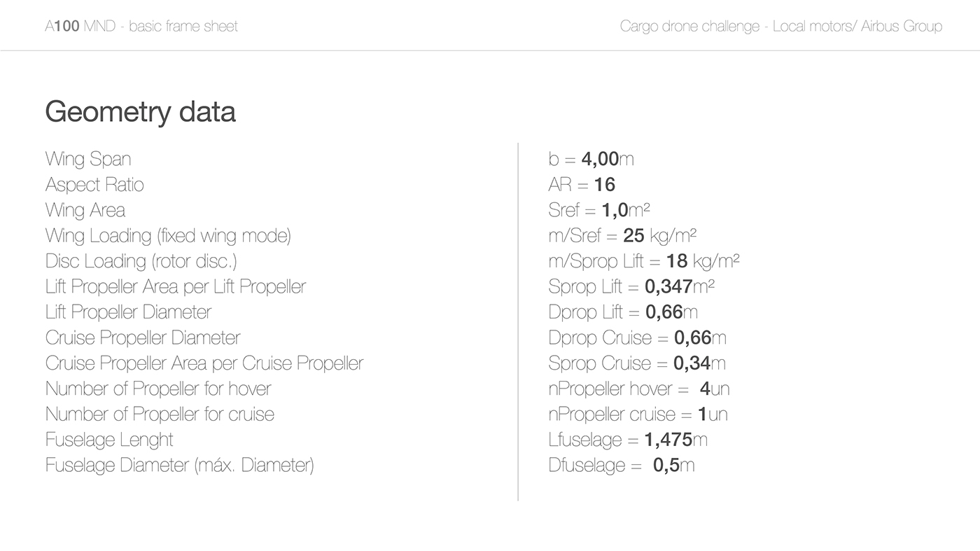The image size is (980, 551).
Task: Select 'Lift Propeller Diameter' label
Action: pyautogui.click(x=128, y=312)
